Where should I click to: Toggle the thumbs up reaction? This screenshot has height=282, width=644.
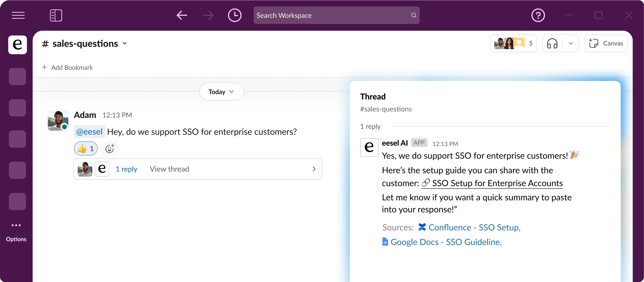86,149
